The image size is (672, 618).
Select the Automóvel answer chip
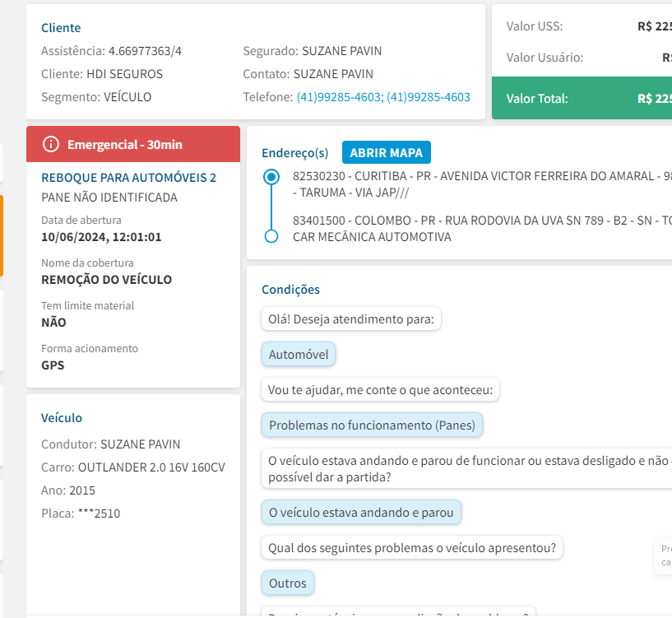tap(299, 354)
